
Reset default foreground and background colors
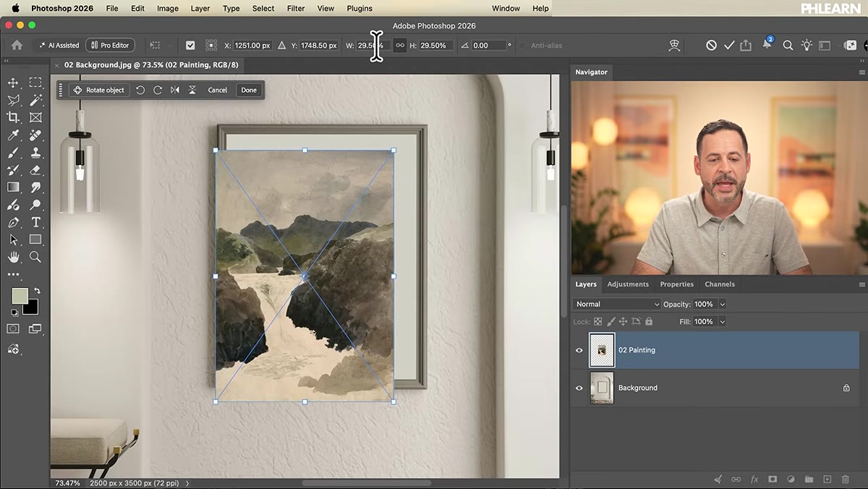(x=14, y=312)
